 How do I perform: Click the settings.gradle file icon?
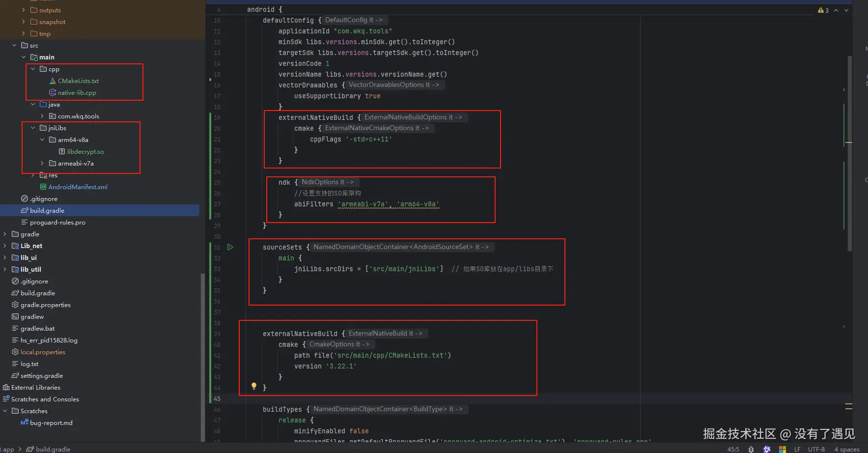pos(15,376)
